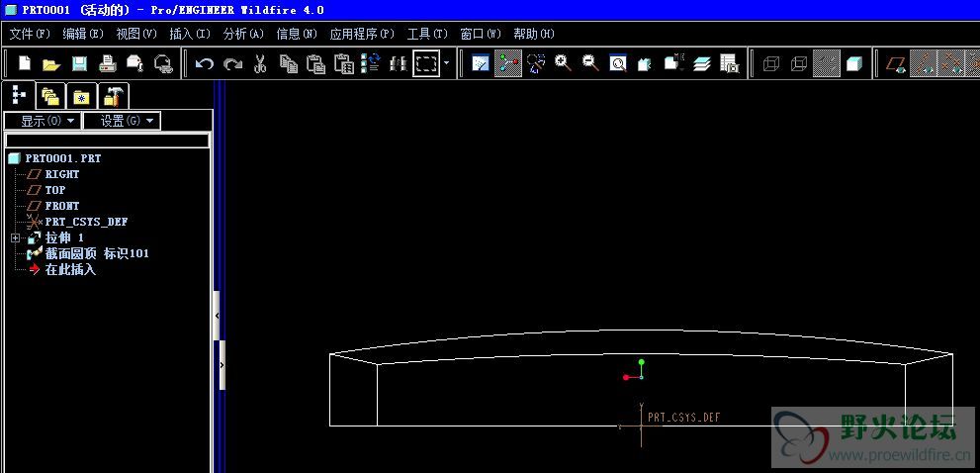Switch to Wireframe display
The width and height of the screenshot is (980, 473).
point(771,63)
